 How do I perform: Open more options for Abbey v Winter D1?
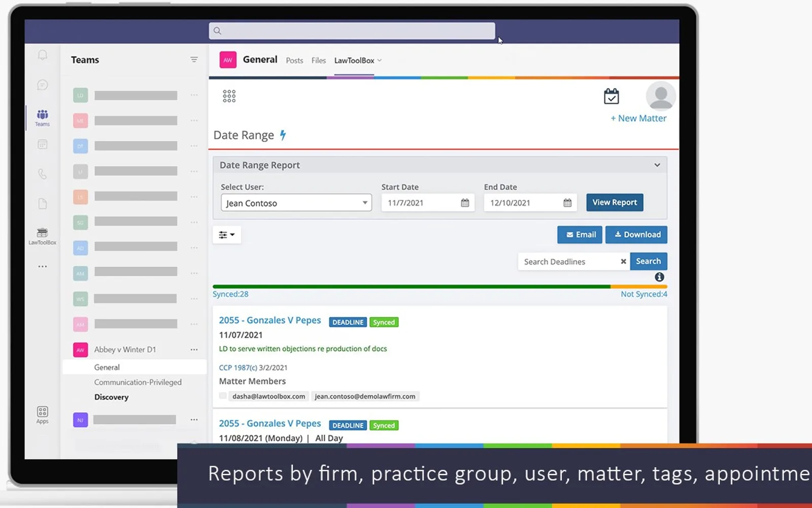coord(194,350)
